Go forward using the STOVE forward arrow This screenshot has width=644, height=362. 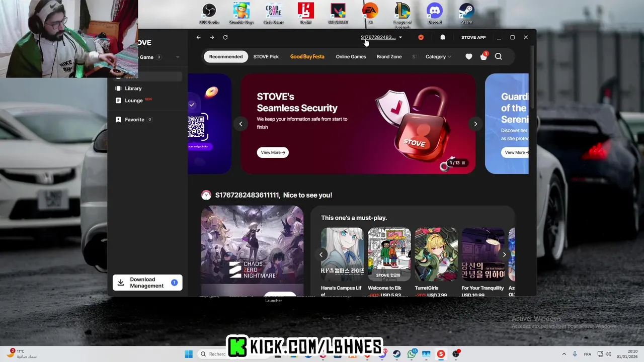212,37
